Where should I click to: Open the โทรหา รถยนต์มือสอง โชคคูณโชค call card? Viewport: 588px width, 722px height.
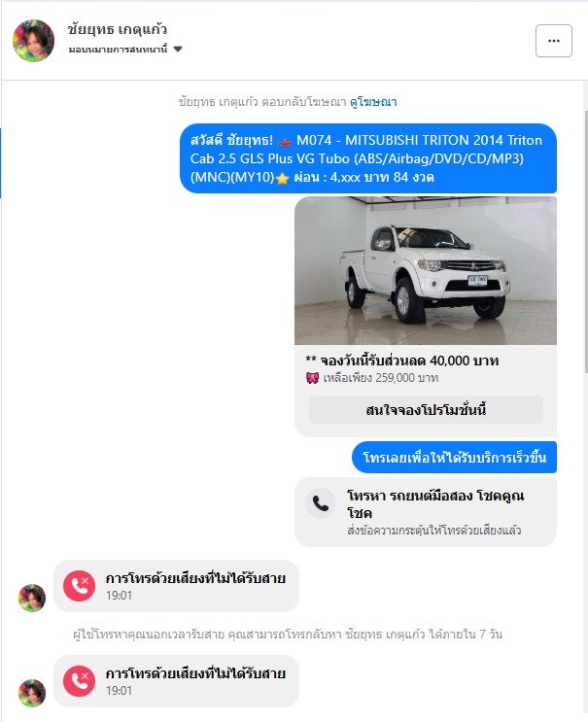[426, 512]
